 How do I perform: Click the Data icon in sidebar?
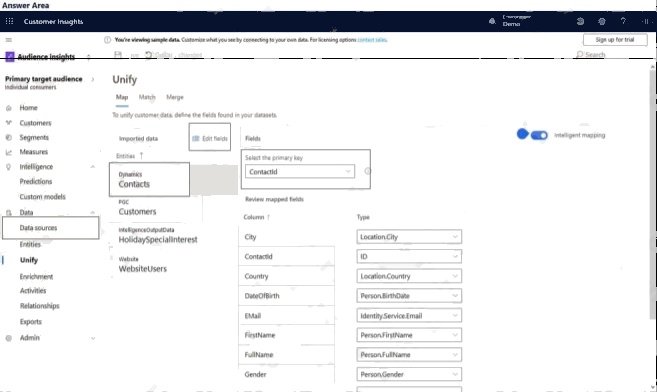(9, 213)
